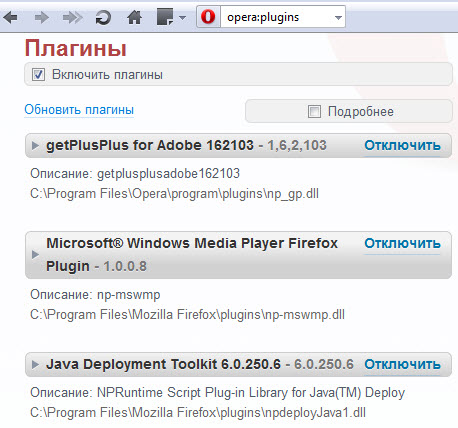The width and height of the screenshot is (458, 428).
Task: Click the version number 1,6,2,103
Action: (x=297, y=145)
